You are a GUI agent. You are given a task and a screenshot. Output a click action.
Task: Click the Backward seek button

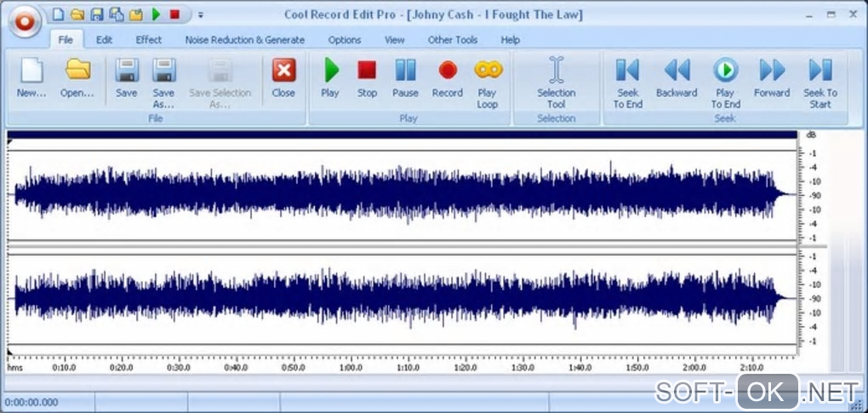[677, 78]
